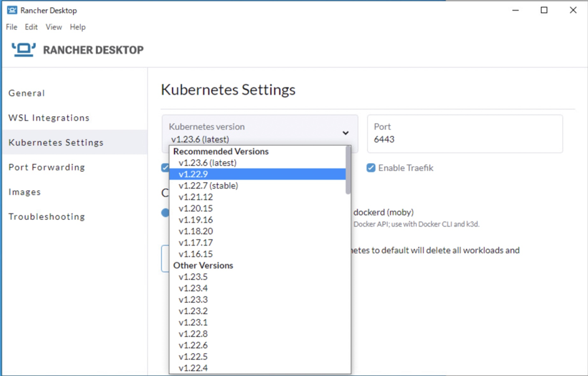Viewport: 588px width, 376px height.
Task: Click the Port input field showing 6443
Action: (x=465, y=134)
